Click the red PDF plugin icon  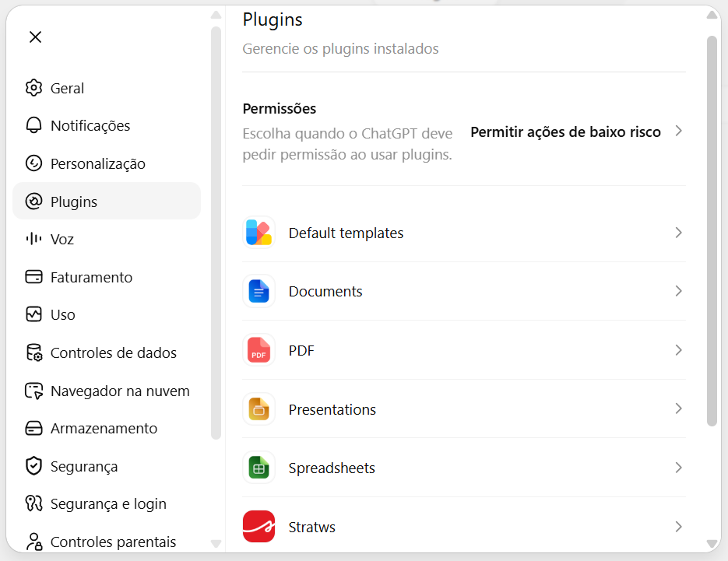[x=258, y=350]
